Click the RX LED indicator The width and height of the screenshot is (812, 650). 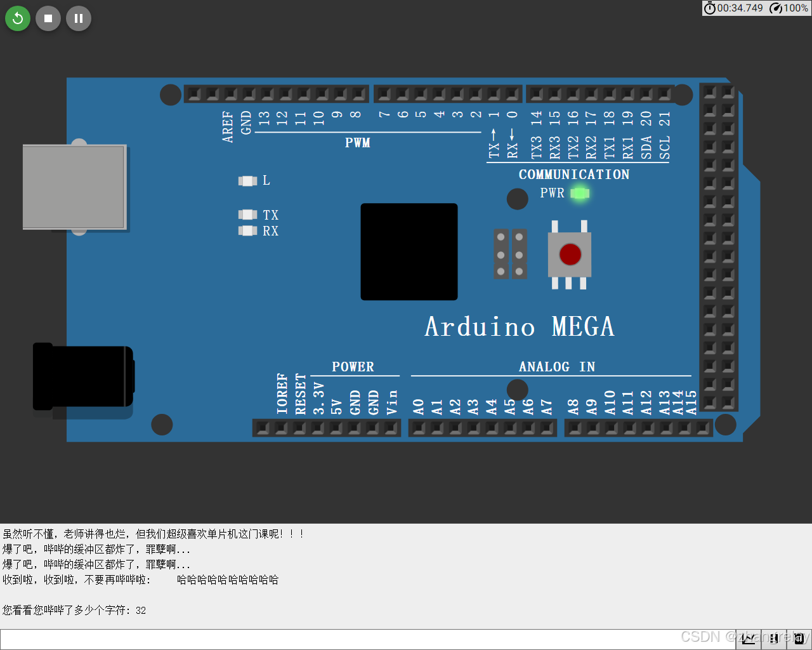click(x=247, y=230)
